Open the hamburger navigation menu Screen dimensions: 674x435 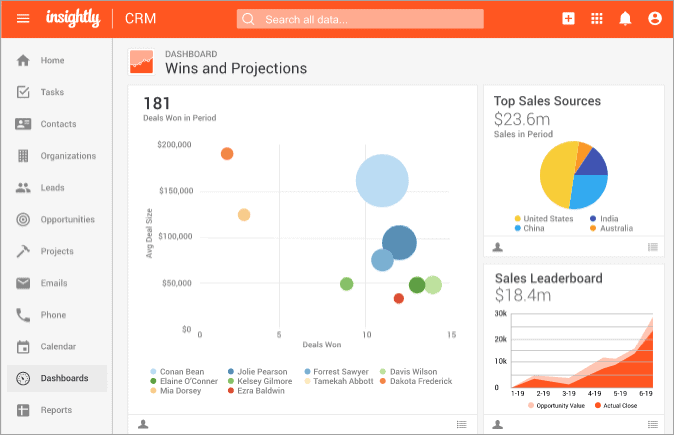coord(23,18)
